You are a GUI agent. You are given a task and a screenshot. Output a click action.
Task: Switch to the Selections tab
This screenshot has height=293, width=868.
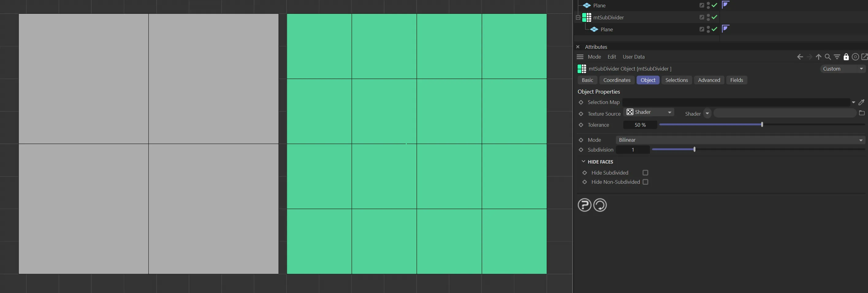(x=676, y=80)
